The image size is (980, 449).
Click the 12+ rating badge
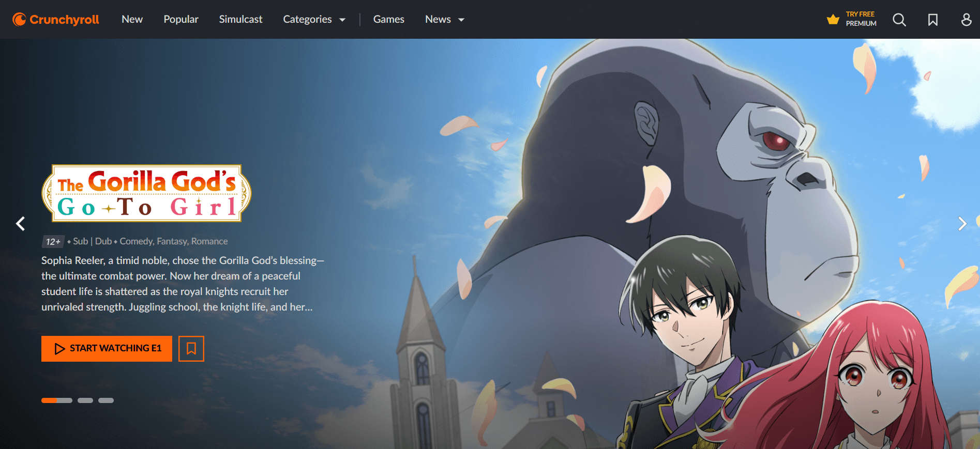tap(53, 241)
